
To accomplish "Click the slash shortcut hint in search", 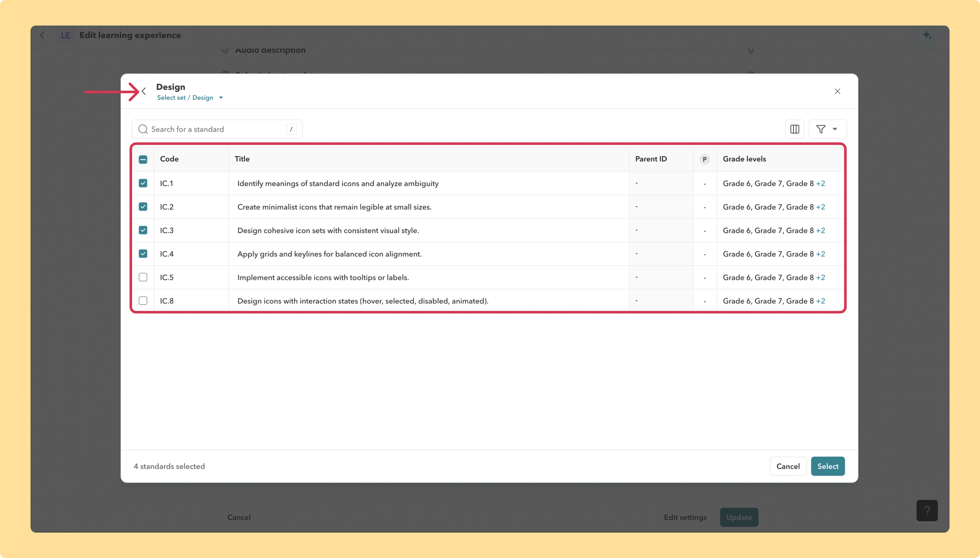I will click(x=291, y=129).
